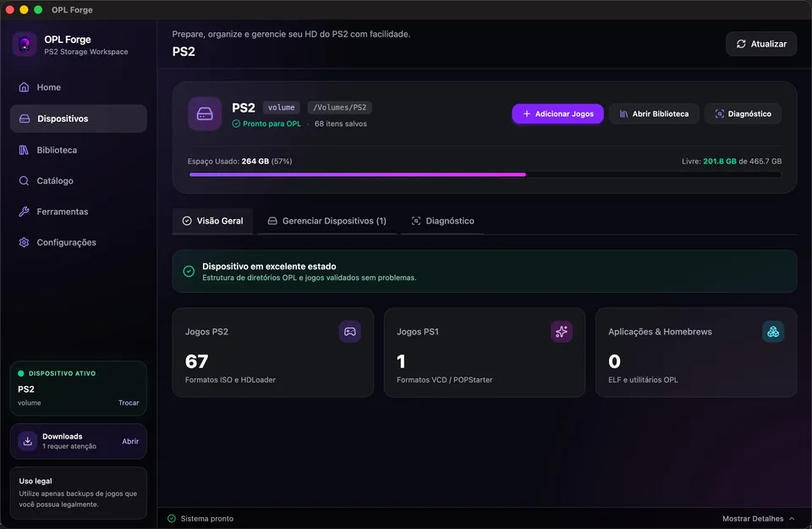
Task: Click the check-circle icon on Visão Geral tab
Action: click(187, 221)
